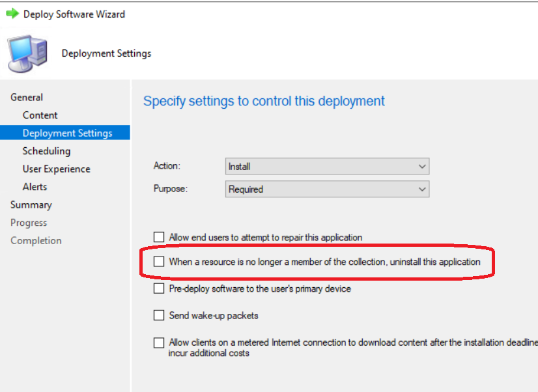Select Deployment Settings in the sidebar
538x392 pixels.
click(67, 133)
